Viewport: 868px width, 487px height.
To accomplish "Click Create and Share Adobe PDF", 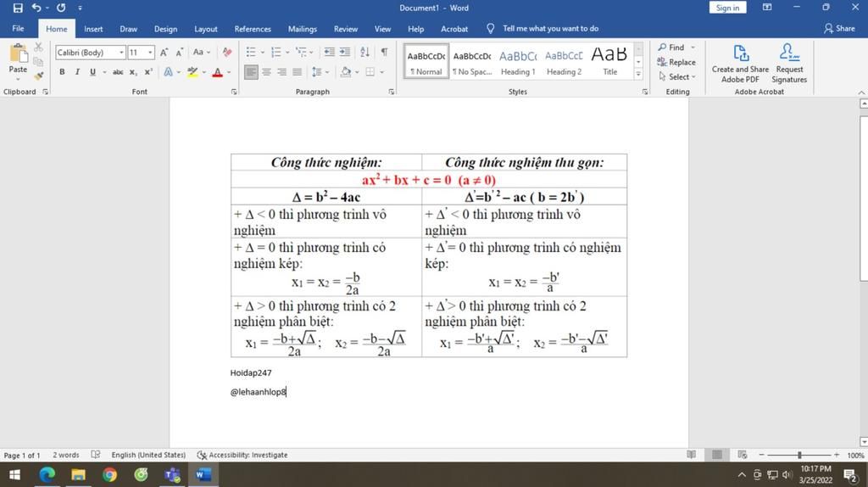I will pyautogui.click(x=740, y=63).
